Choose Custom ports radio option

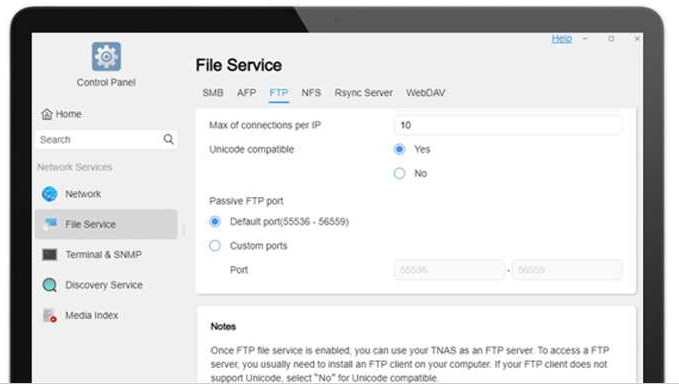click(215, 246)
